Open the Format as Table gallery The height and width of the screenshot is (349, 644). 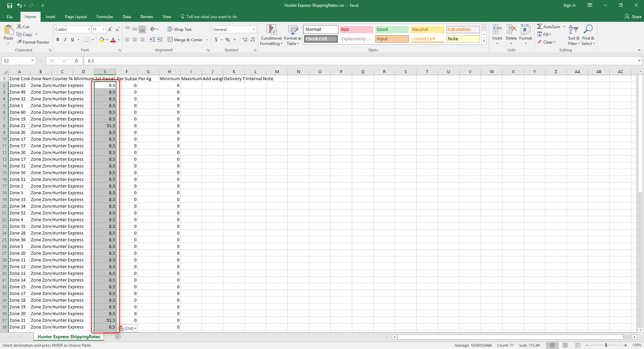[293, 35]
